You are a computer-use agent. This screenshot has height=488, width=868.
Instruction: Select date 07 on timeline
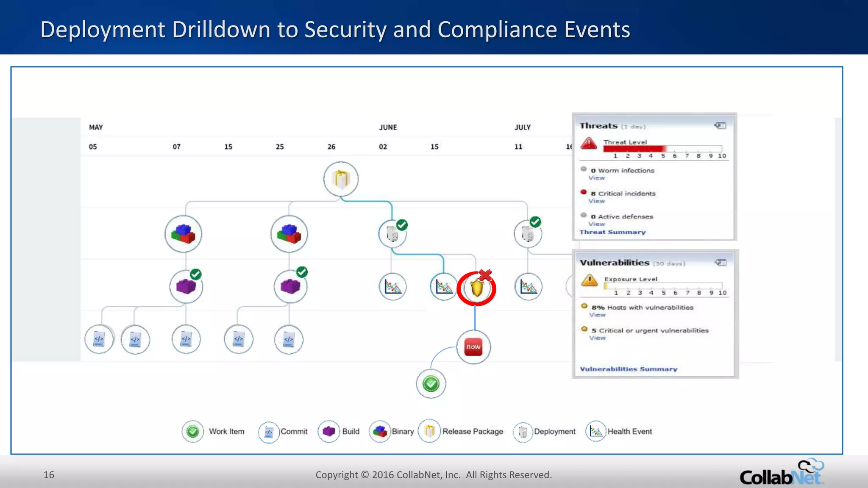click(176, 147)
